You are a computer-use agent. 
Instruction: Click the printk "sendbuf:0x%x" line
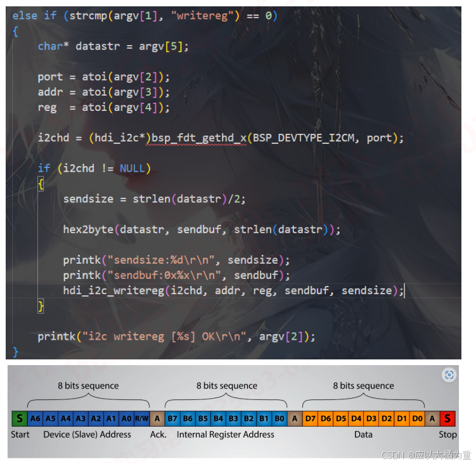[176, 276]
